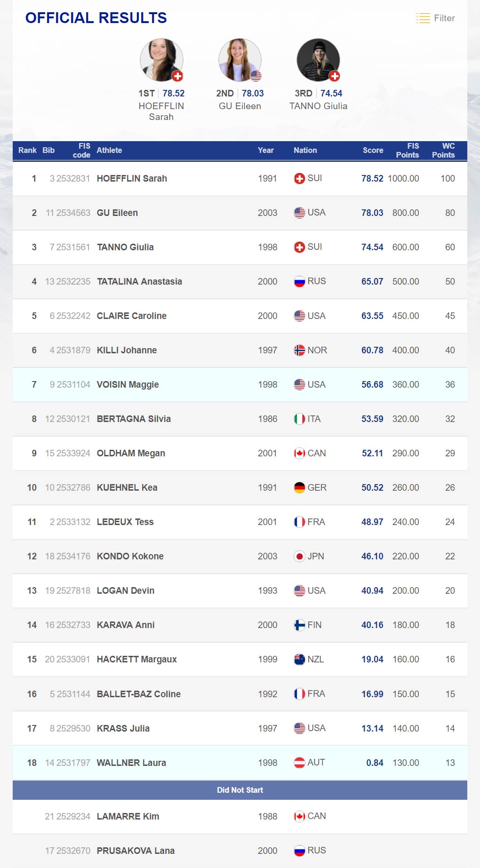The image size is (480, 868).
Task: Click New Zealand flag in Hackett's row
Action: (x=299, y=660)
